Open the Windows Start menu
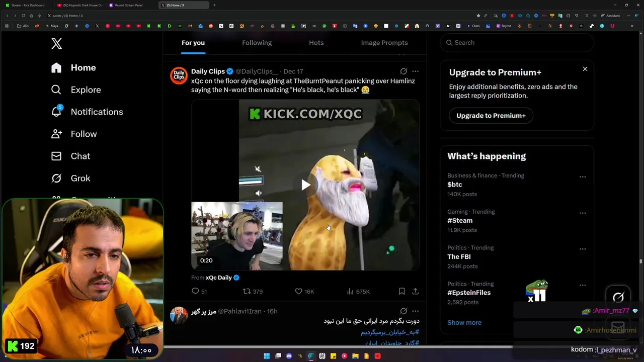Image resolution: width=644 pixels, height=362 pixels. (x=267, y=356)
